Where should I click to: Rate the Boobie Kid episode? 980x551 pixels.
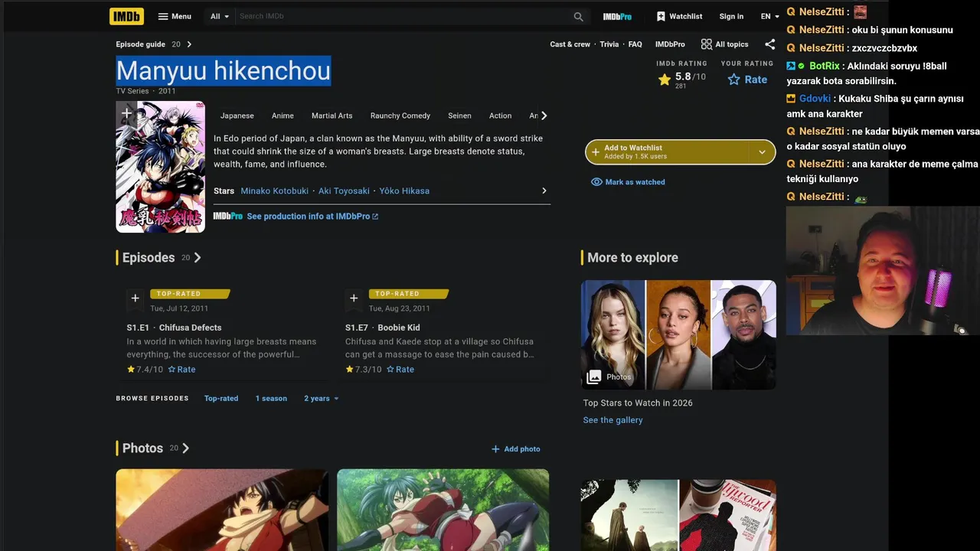400,370
